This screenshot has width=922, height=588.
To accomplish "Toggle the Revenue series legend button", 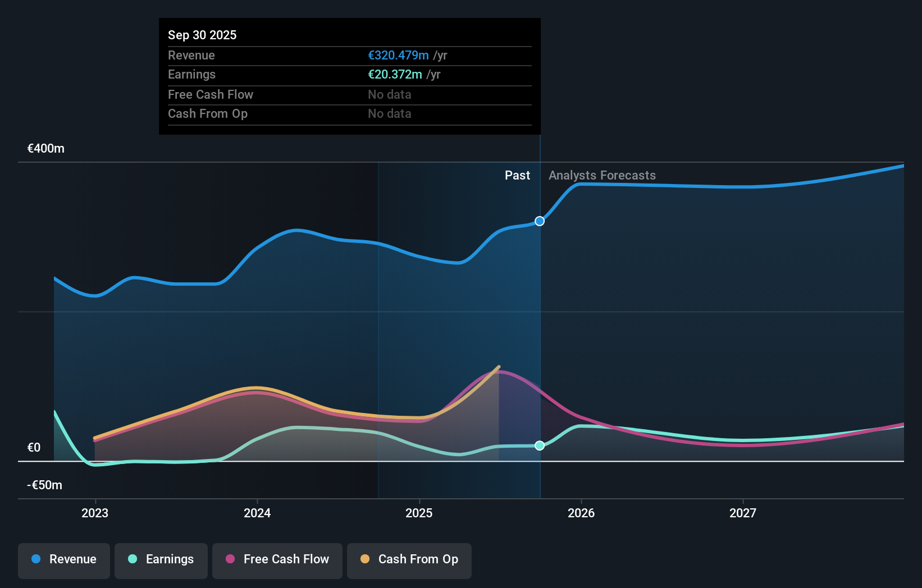I will click(x=64, y=561).
